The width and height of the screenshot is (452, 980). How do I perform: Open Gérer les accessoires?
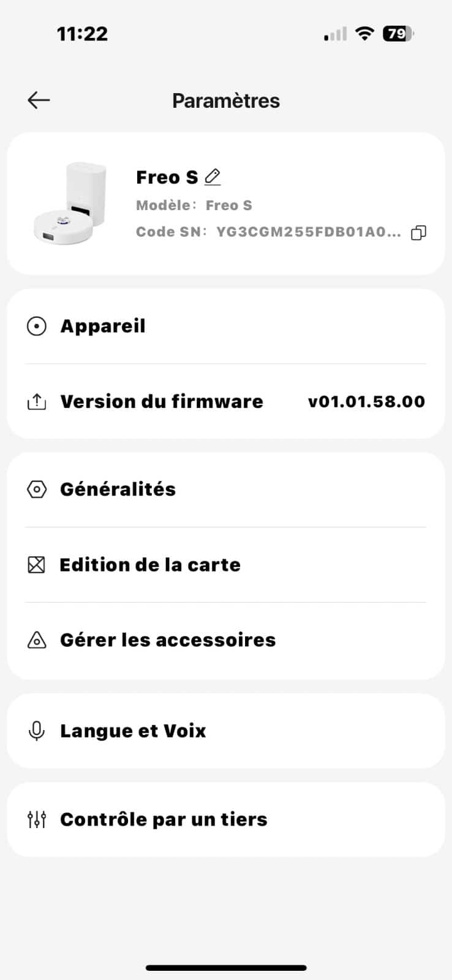(168, 640)
